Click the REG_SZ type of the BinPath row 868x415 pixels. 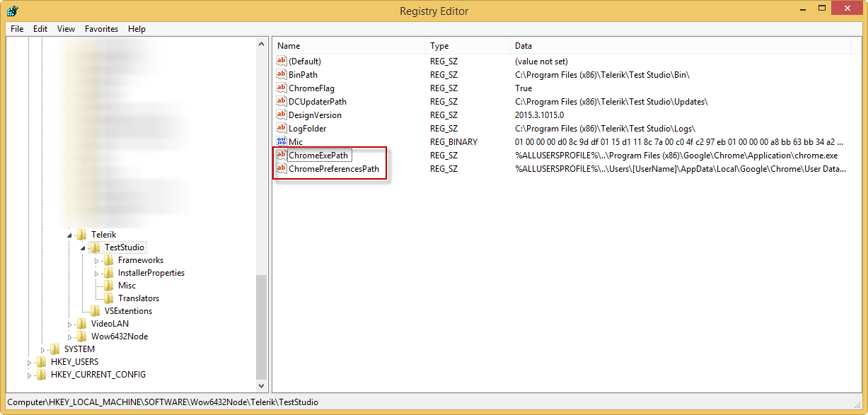click(x=444, y=75)
